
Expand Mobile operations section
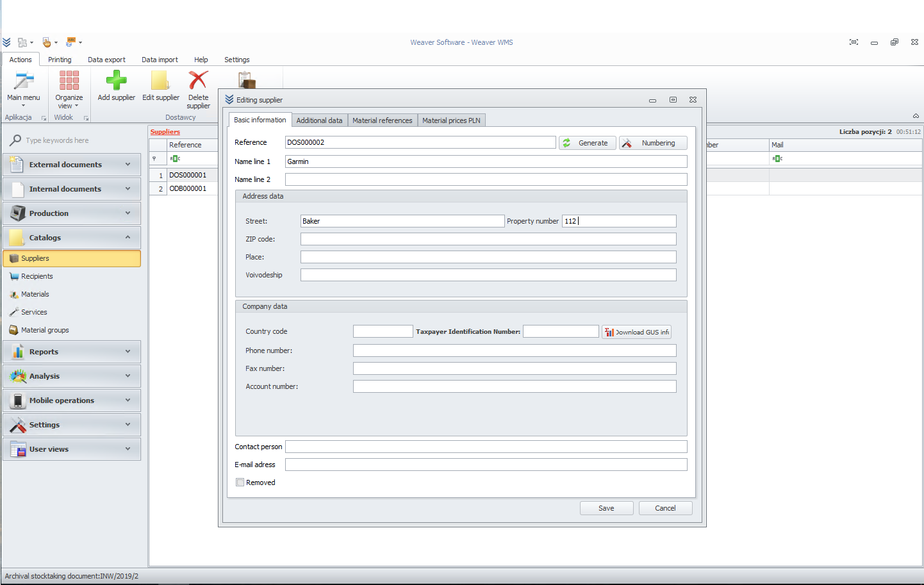click(72, 400)
